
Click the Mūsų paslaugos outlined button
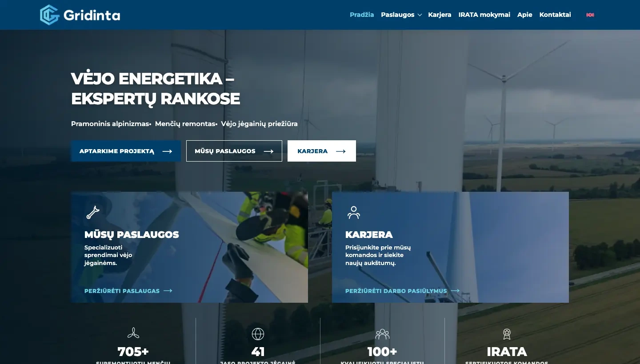tap(234, 151)
